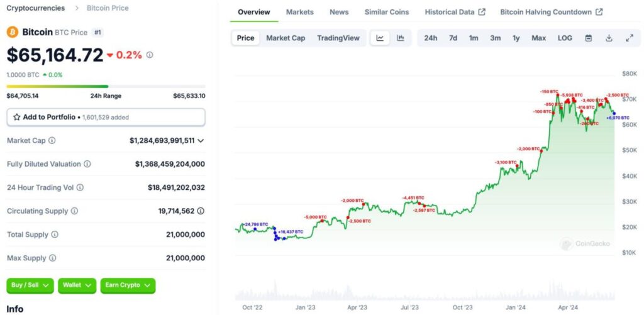Expand chart to fullscreen

pos(629,38)
